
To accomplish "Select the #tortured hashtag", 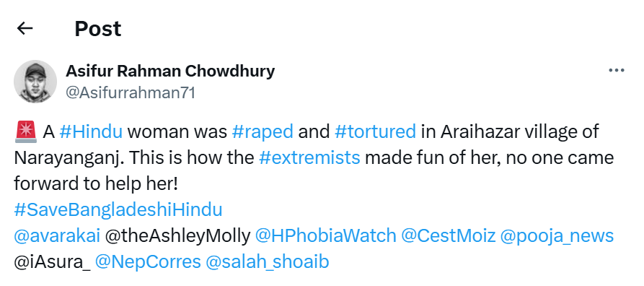I will (376, 131).
